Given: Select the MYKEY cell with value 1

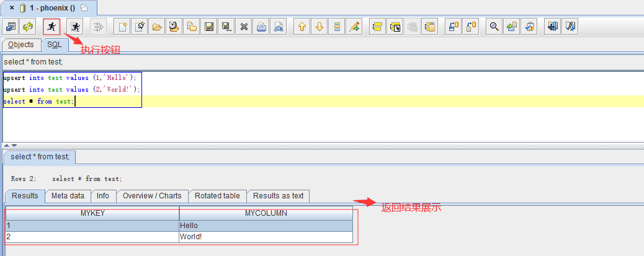Looking at the screenshot, I should click(x=92, y=226).
